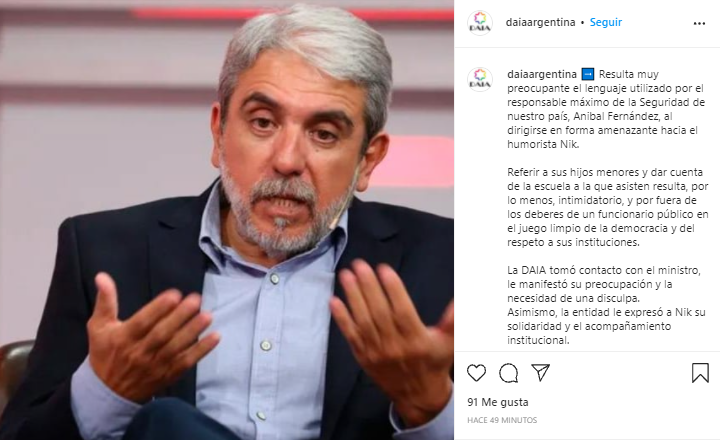Click the blue arrow emoji in caption

point(588,74)
